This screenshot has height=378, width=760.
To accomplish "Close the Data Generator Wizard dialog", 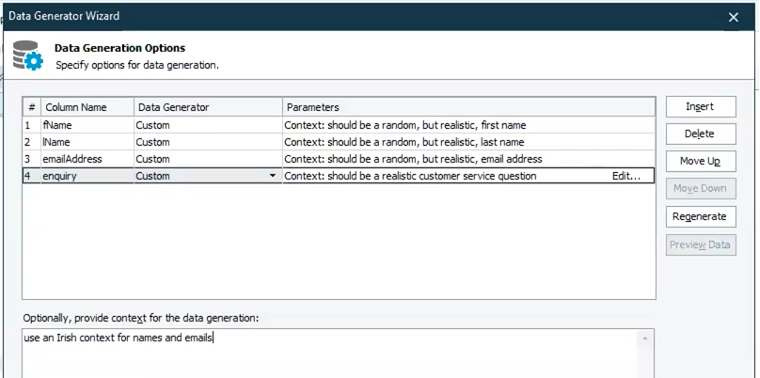I will [x=733, y=17].
